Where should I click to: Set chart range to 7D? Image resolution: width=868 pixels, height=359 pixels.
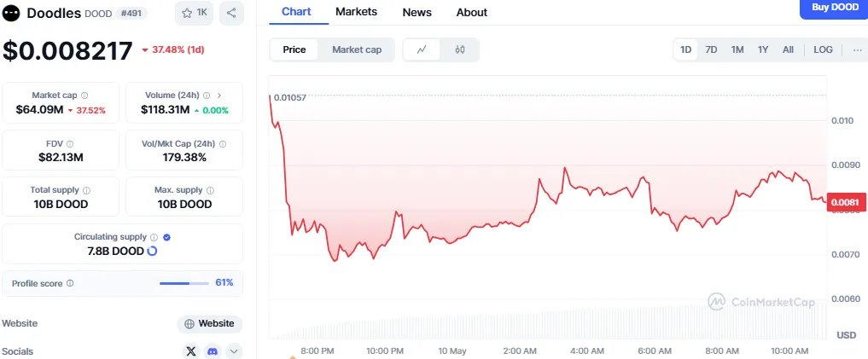point(711,49)
